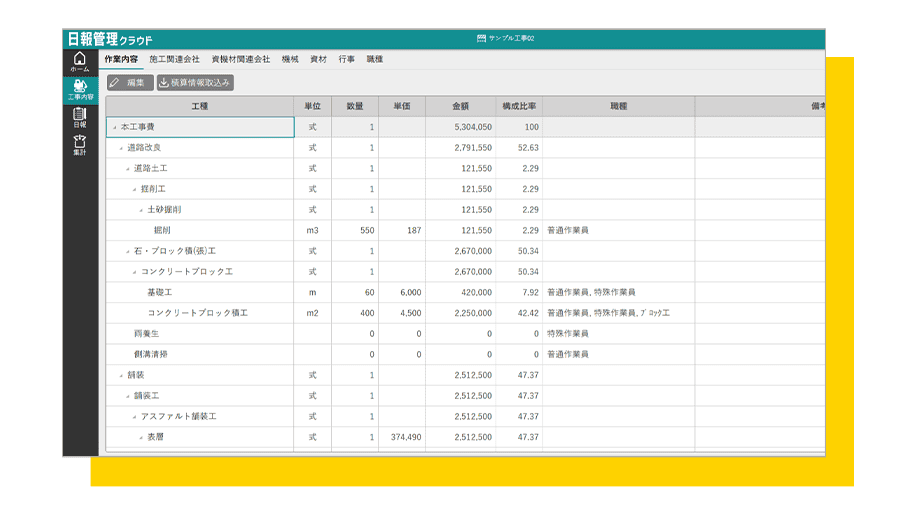916x515 pixels.
Task: Collapse the 本工事費 tree row
Action: tap(115, 128)
